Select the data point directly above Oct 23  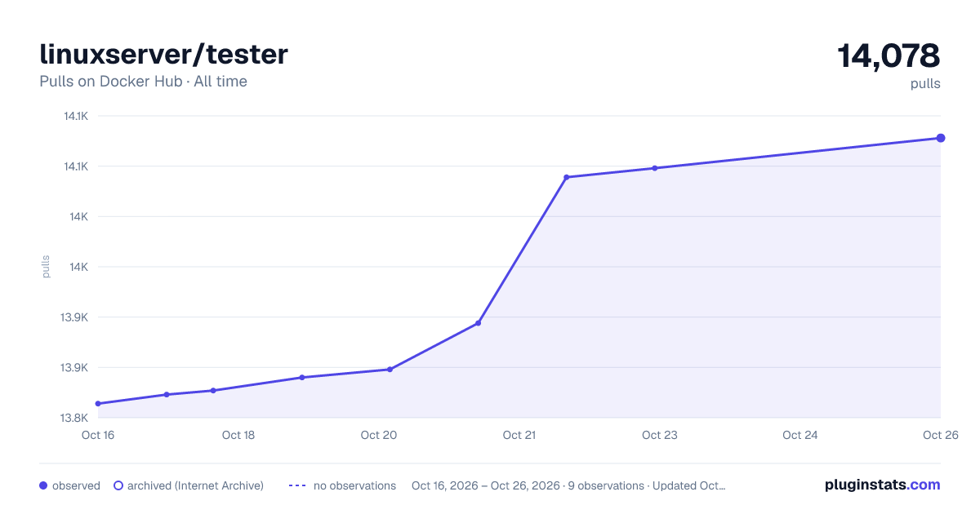[x=655, y=168]
